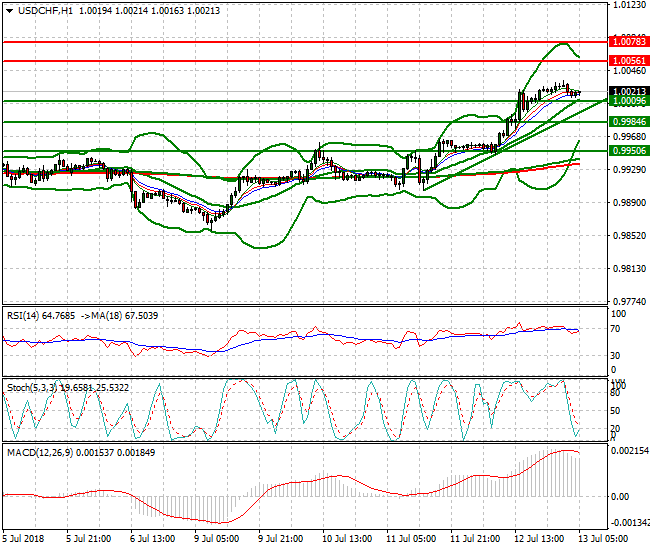Click 1.01230 on the price axis
The image size is (650, 550).
coord(629,5)
